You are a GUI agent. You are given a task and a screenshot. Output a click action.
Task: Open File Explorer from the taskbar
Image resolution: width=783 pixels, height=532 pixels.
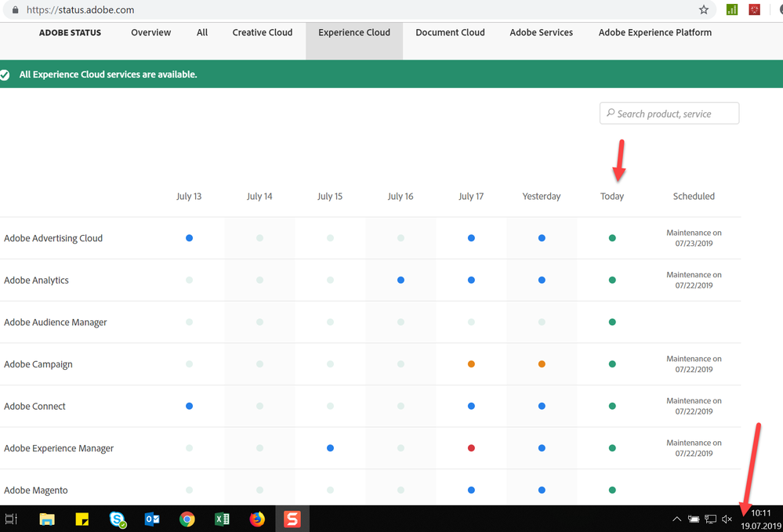(47, 519)
